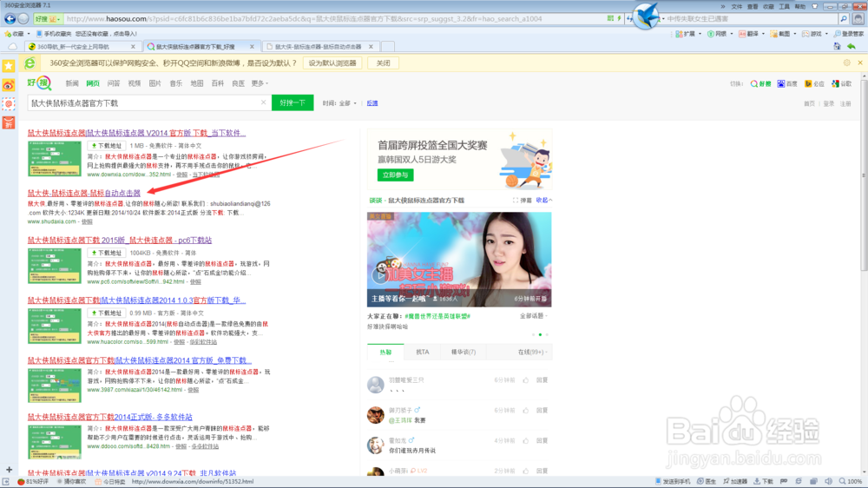This screenshot has width=868, height=488.
Task: Play the 和美女主播 video thumbnail
Action: (x=459, y=260)
